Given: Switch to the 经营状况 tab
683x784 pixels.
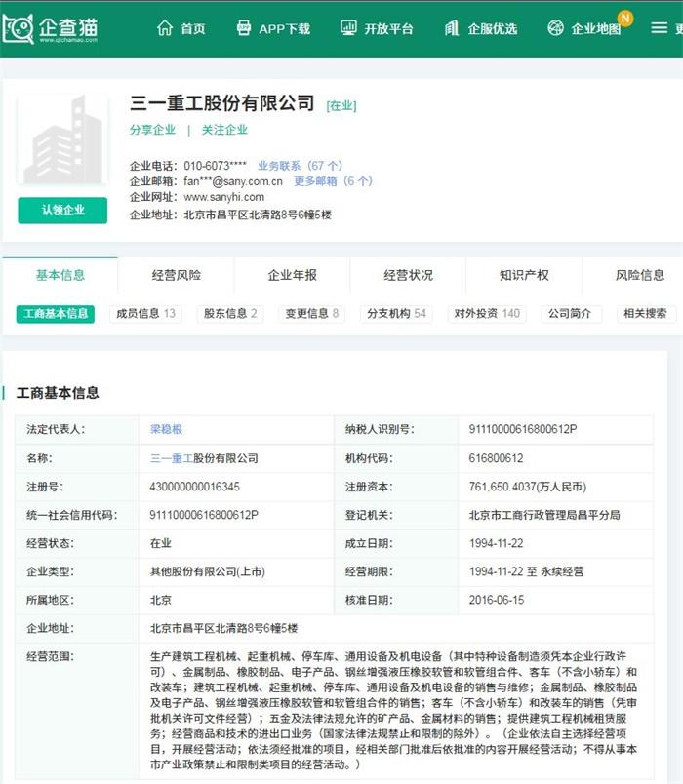Looking at the screenshot, I should point(408,275).
